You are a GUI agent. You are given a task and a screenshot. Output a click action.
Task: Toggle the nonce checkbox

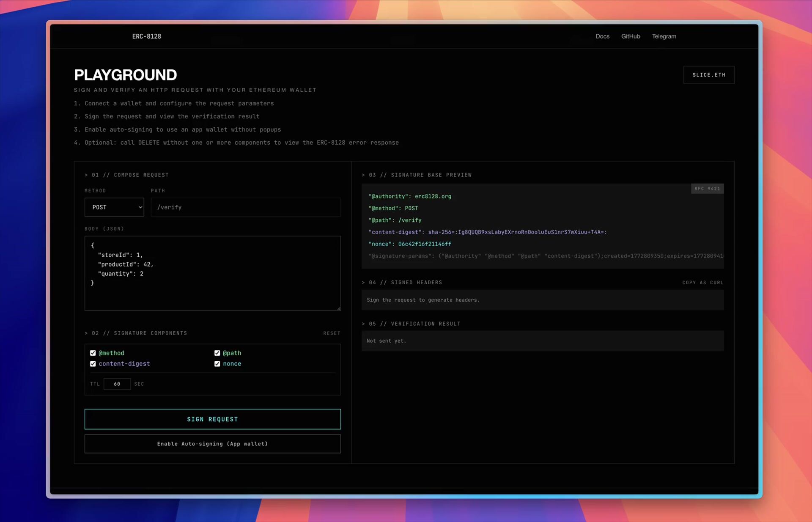217,364
